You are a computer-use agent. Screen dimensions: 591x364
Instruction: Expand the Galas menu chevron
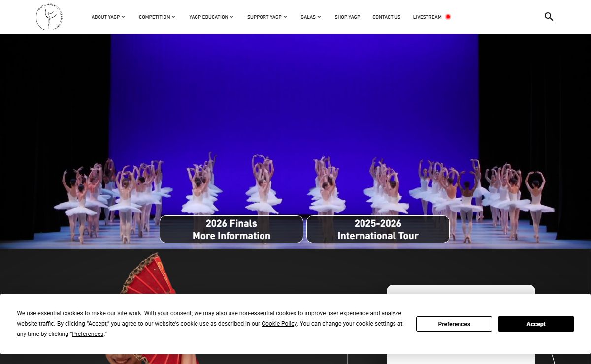[x=319, y=17]
